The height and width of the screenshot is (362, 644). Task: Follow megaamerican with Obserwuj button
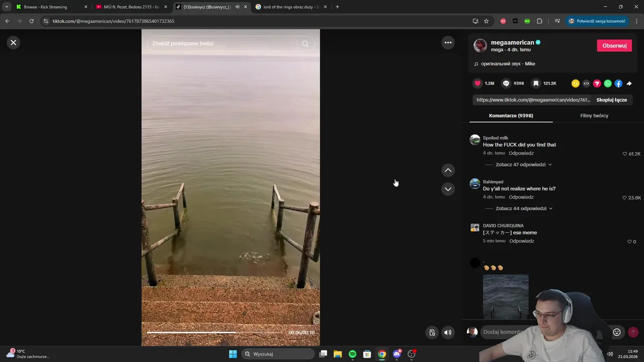[x=614, y=45]
